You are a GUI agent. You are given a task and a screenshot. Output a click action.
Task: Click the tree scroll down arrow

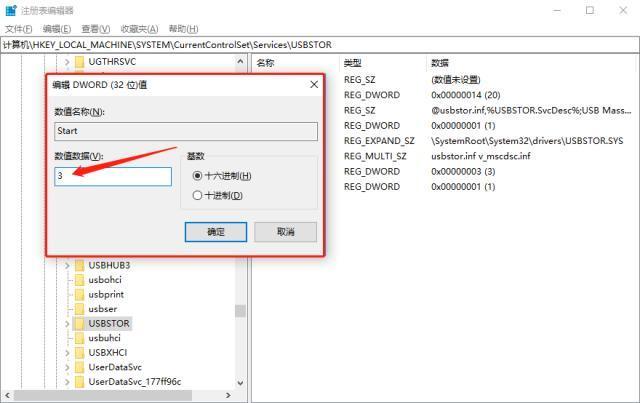tap(240, 383)
